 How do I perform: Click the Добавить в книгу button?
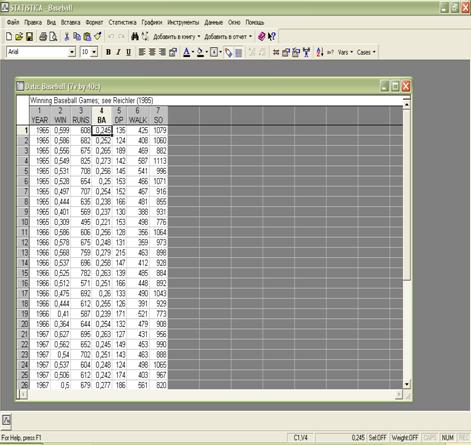[177, 36]
